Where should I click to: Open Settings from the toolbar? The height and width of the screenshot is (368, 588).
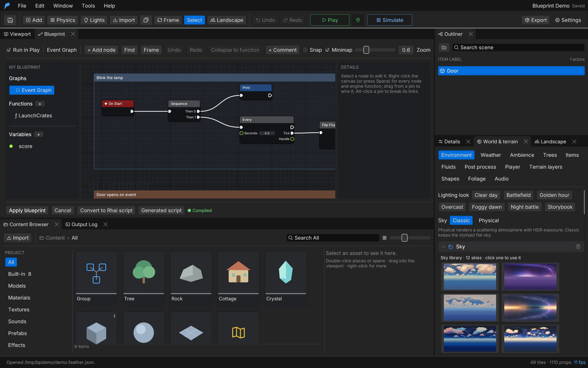(x=568, y=20)
